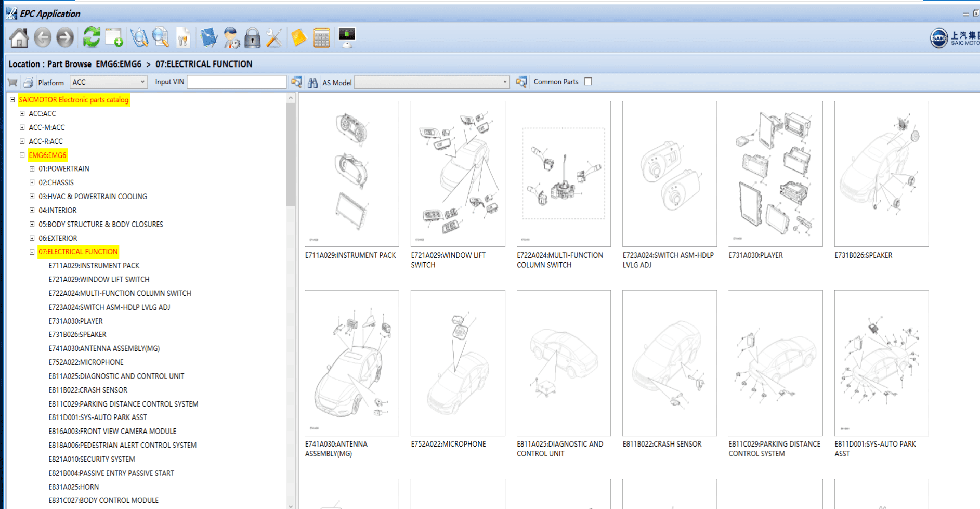Select E811B022:CRASH SENSOR tree item
The image size is (980, 509).
[88, 390]
